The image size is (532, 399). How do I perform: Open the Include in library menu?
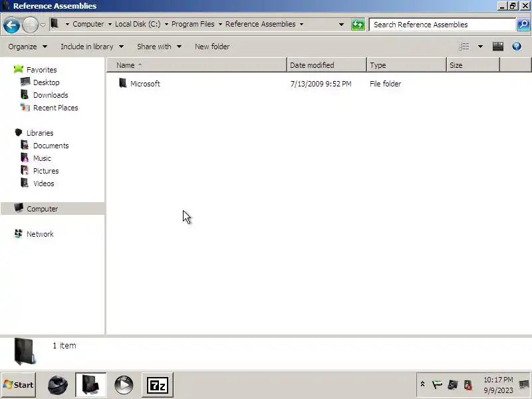coord(92,47)
